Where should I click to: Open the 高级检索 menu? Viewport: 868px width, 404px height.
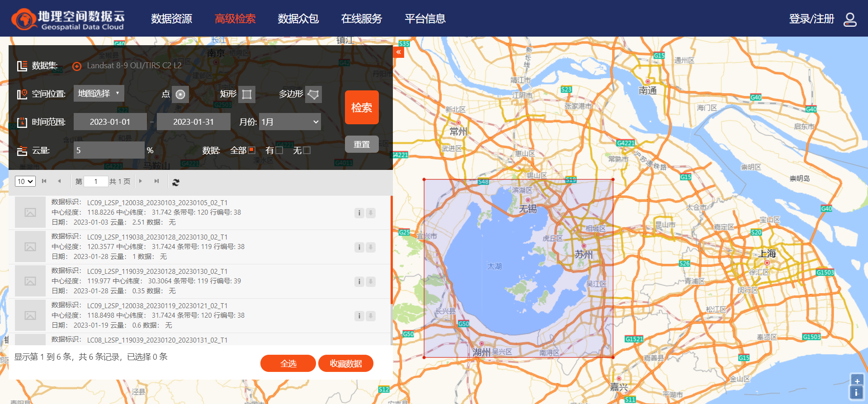(235, 19)
